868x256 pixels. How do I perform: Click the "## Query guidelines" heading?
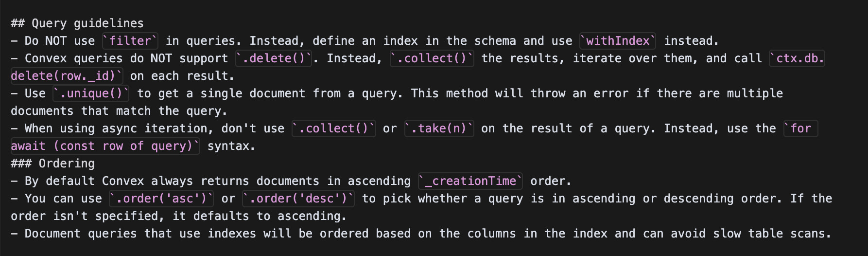[x=77, y=23]
